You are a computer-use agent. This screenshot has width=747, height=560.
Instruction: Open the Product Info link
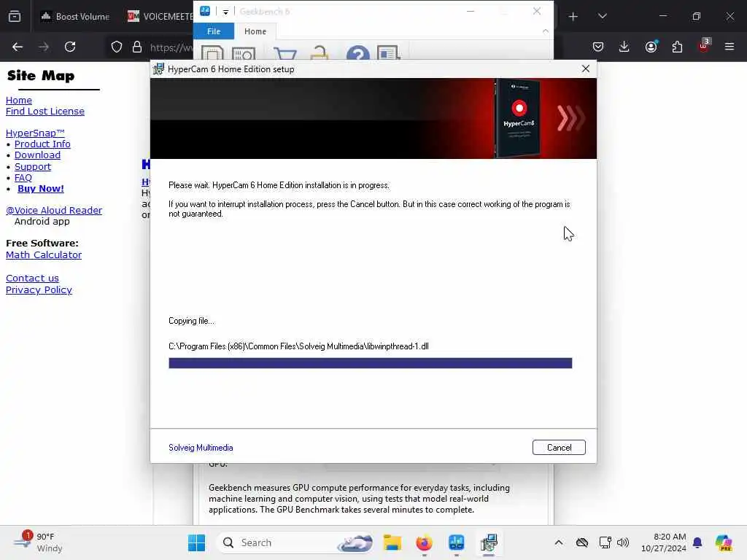coord(42,144)
